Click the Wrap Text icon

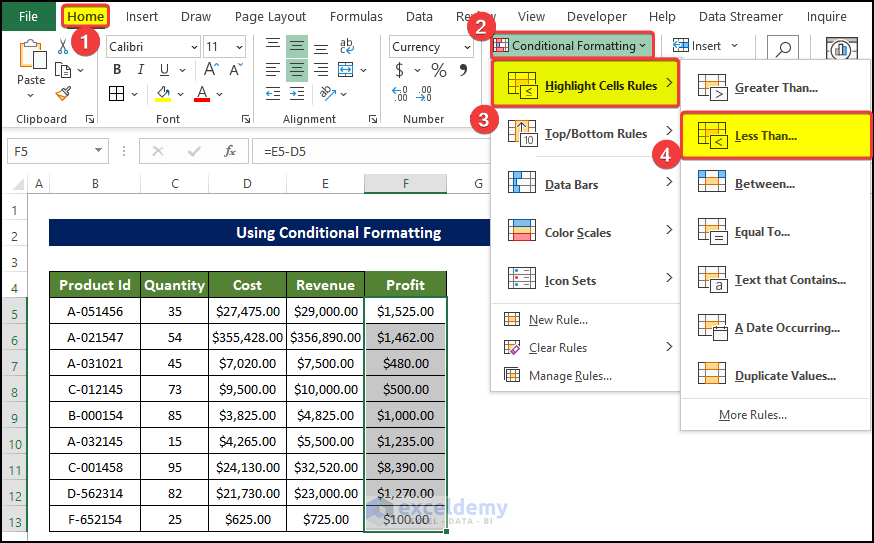[x=346, y=46]
